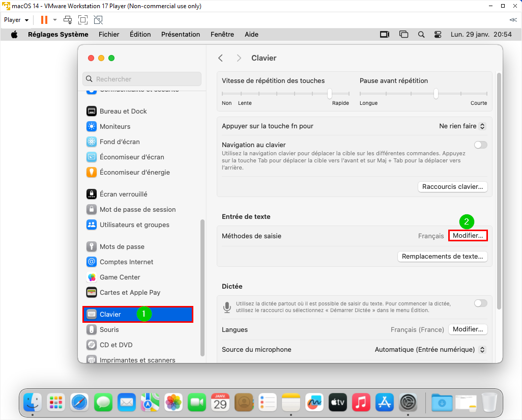Open Reminders app in Dock
This screenshot has height=420, width=522.
point(268,402)
